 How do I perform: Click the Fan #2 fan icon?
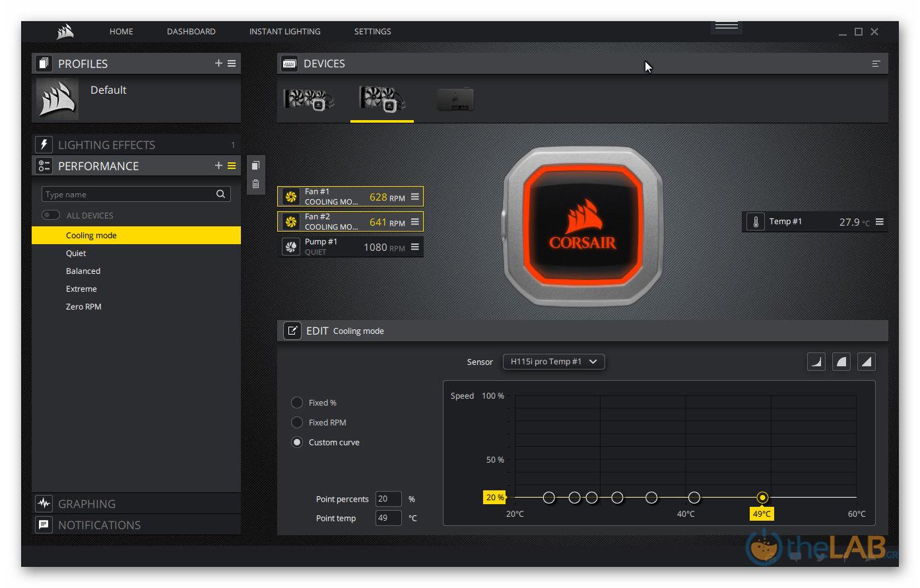[291, 222]
